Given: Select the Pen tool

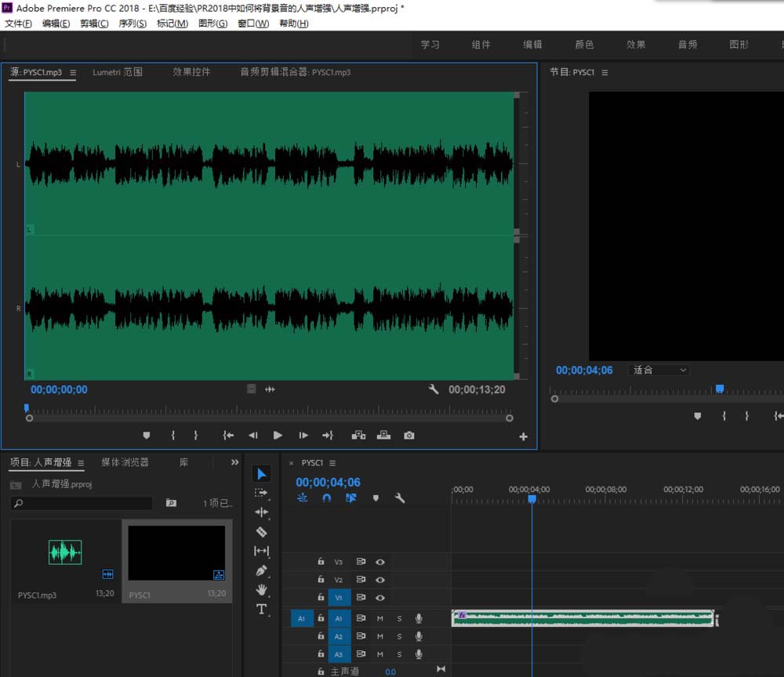Looking at the screenshot, I should (262, 570).
